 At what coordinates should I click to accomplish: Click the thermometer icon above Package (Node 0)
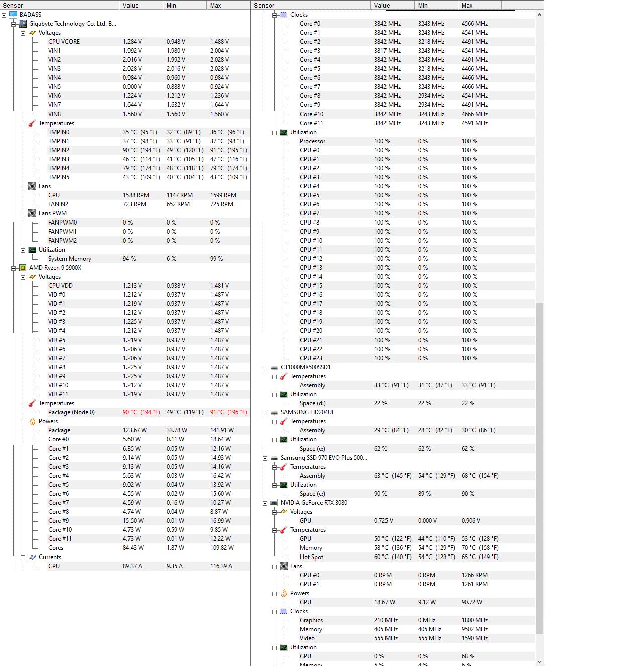click(32, 403)
